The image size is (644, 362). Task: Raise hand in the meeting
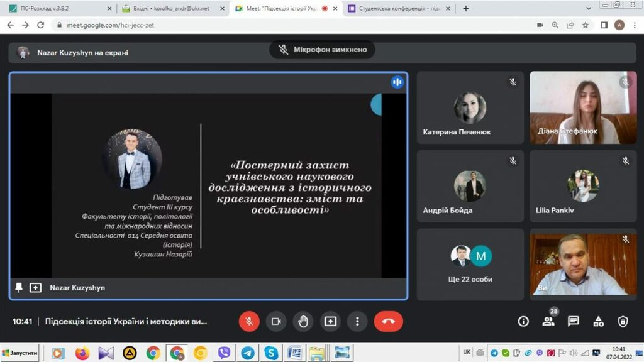click(x=303, y=321)
